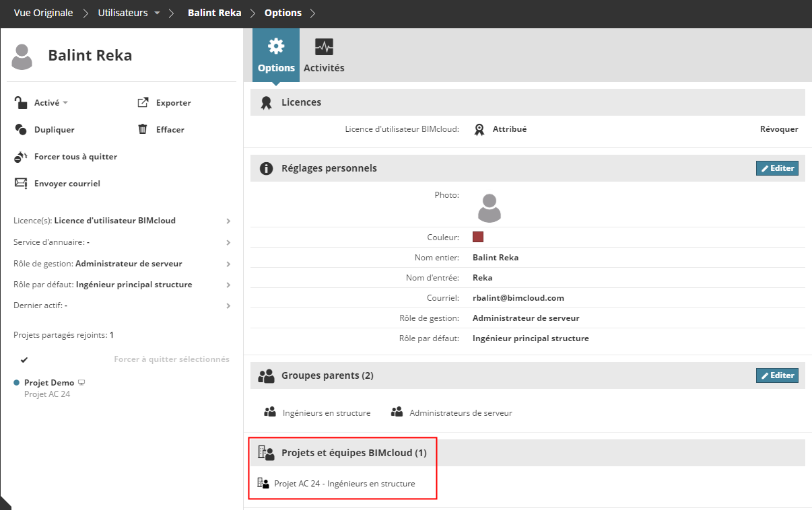Click the Ingénieurs en structure group icon
Screen dimensions: 812x510
click(270, 412)
